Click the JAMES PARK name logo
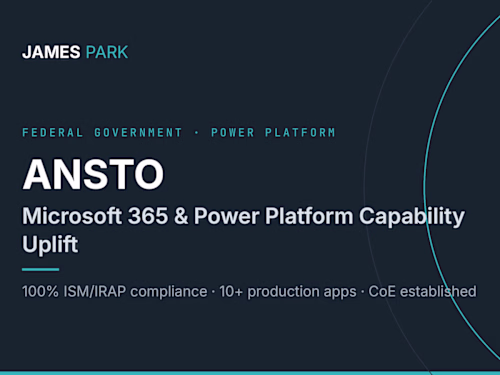500x375 pixels. tap(75, 52)
